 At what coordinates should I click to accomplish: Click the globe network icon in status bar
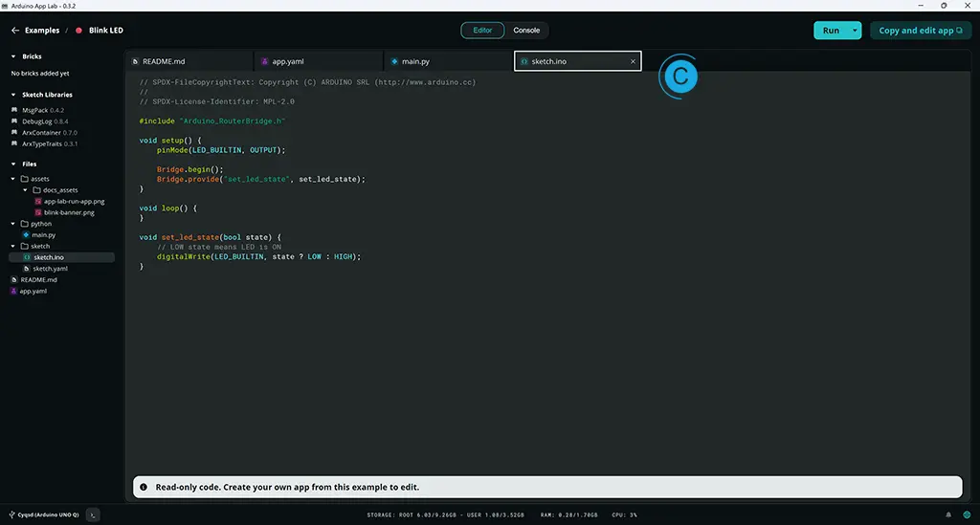tap(967, 515)
